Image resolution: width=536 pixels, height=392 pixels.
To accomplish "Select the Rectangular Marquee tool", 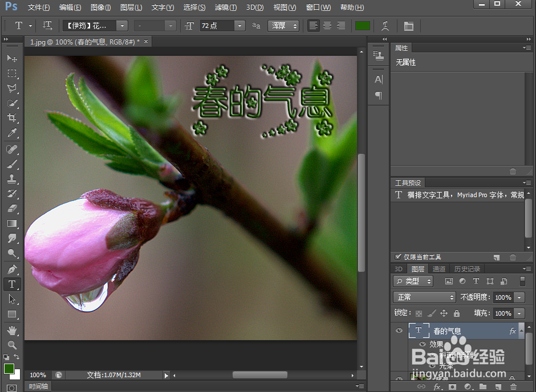I will pyautogui.click(x=12, y=73).
